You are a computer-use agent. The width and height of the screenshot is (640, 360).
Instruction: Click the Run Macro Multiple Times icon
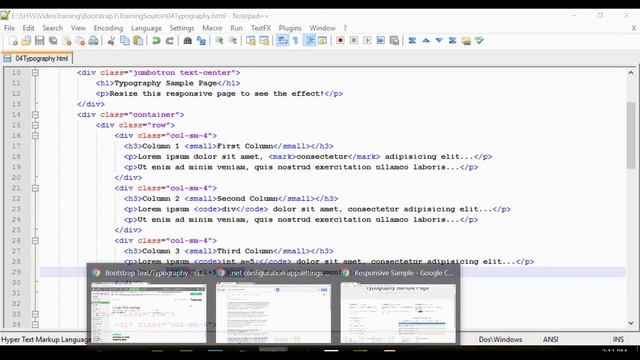(x=381, y=41)
